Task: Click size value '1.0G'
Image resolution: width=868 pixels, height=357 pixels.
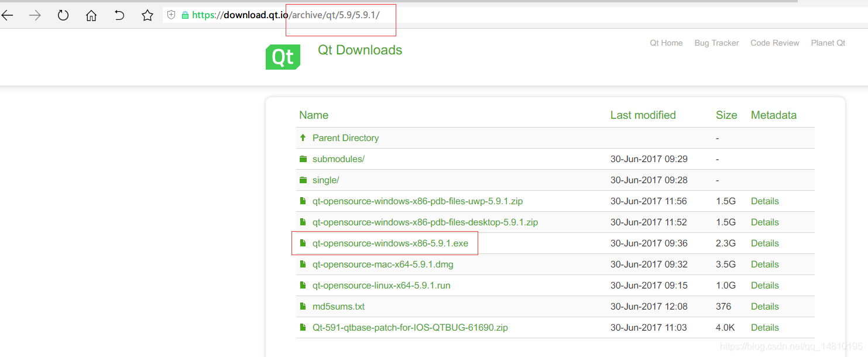Action: (726, 286)
